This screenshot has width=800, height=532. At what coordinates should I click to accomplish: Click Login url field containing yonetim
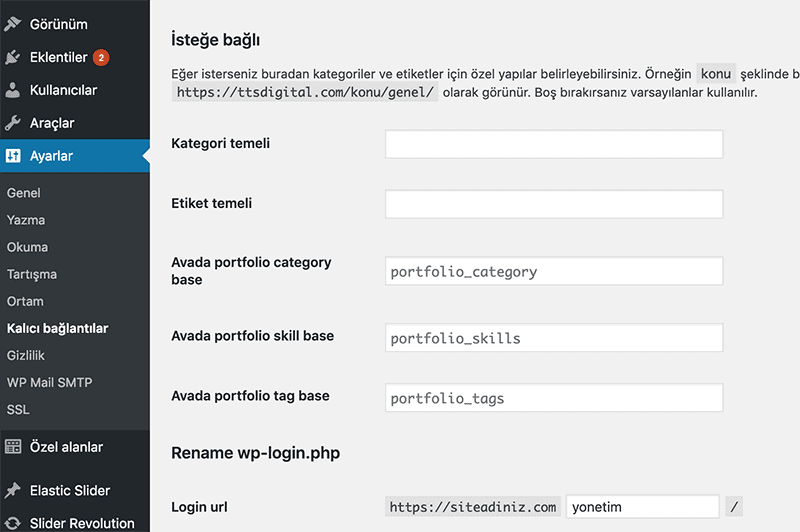pos(642,507)
